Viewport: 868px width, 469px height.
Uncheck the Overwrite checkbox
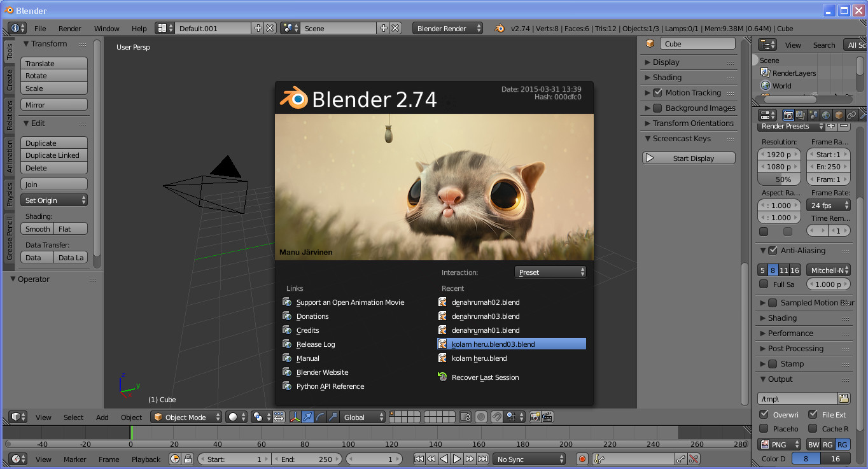pos(764,414)
